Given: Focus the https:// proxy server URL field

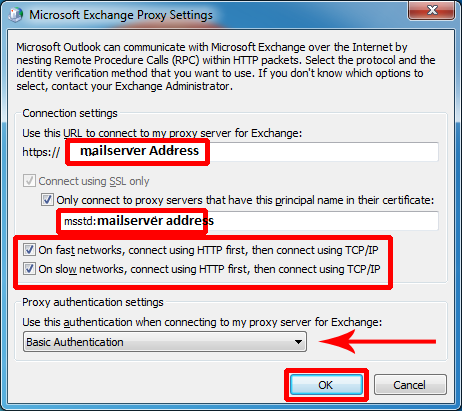Looking at the screenshot, I should tap(254, 152).
